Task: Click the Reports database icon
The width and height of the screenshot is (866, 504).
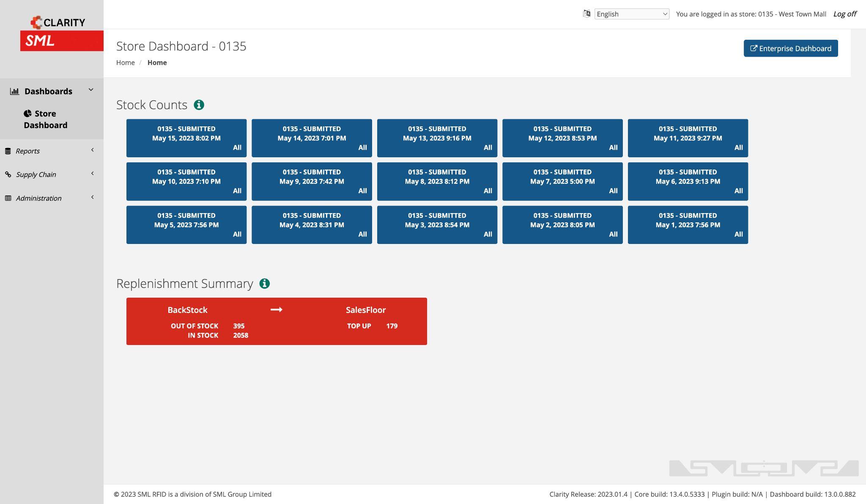Action: pos(8,151)
